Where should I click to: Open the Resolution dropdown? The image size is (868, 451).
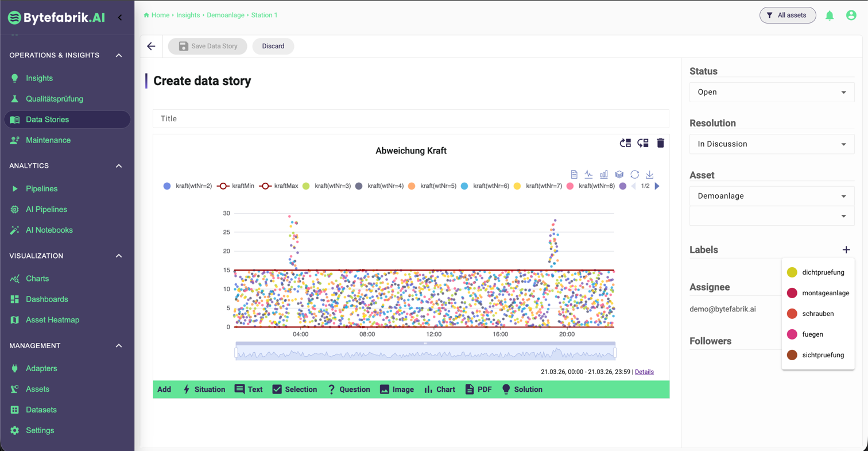tap(772, 144)
